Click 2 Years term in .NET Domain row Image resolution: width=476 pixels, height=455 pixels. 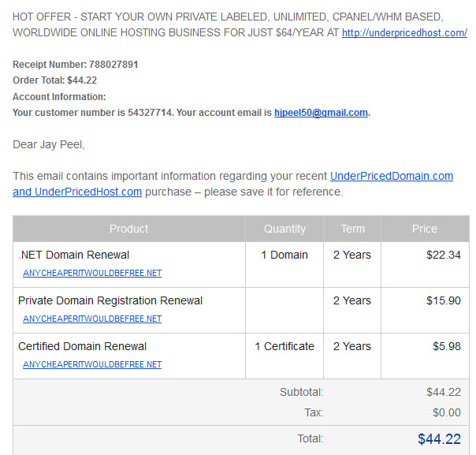(352, 255)
